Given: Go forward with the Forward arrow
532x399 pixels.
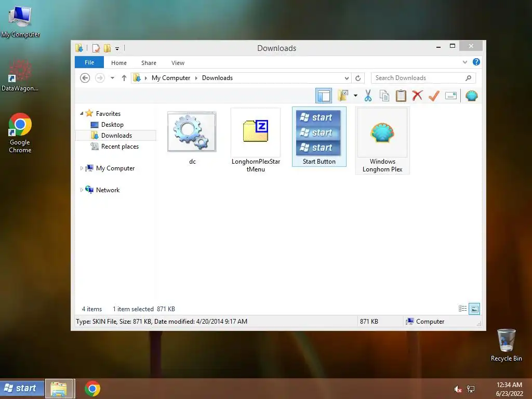Looking at the screenshot, I should (x=100, y=78).
